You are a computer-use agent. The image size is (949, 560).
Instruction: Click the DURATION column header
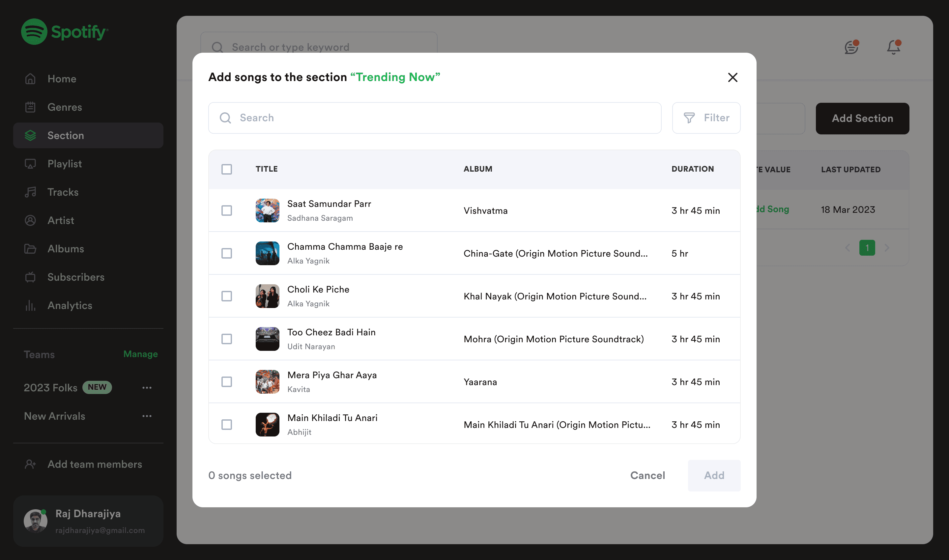tap(692, 169)
